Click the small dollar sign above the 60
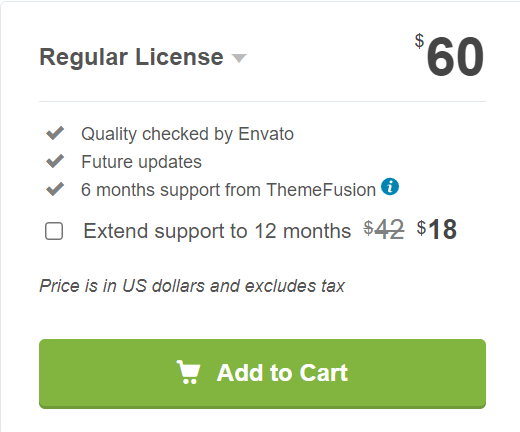The image size is (520, 432). click(419, 41)
